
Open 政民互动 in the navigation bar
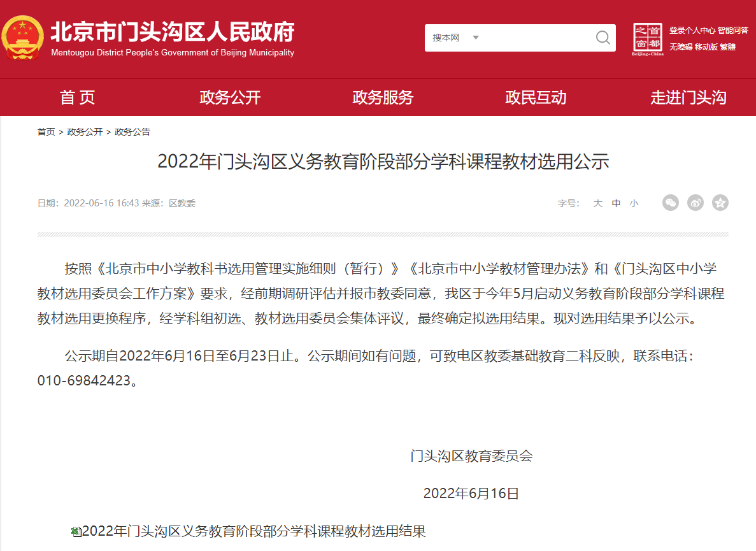click(x=536, y=97)
